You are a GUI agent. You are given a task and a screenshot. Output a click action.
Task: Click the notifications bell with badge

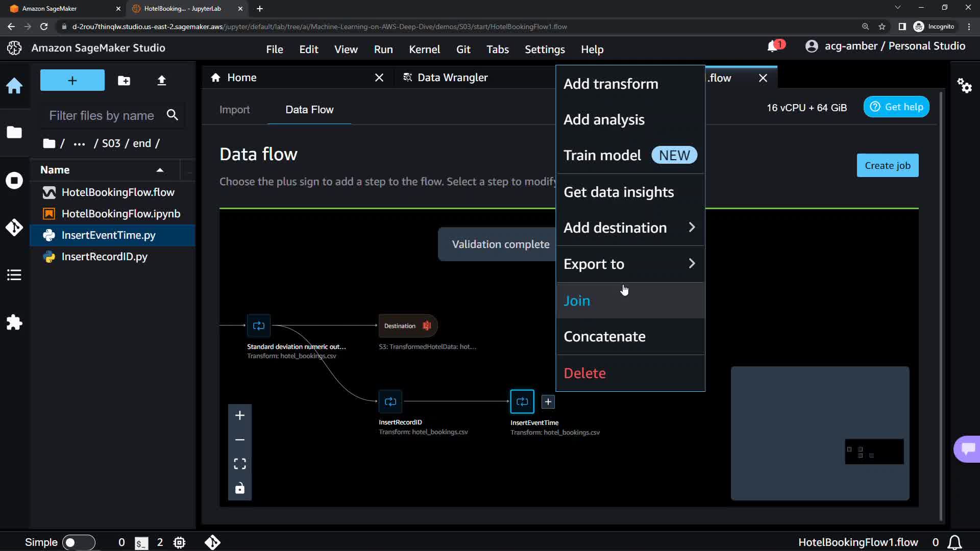(773, 46)
